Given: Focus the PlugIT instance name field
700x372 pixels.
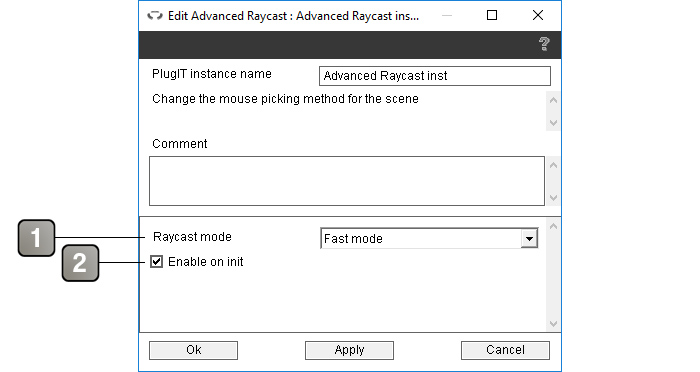Looking at the screenshot, I should tap(435, 76).
